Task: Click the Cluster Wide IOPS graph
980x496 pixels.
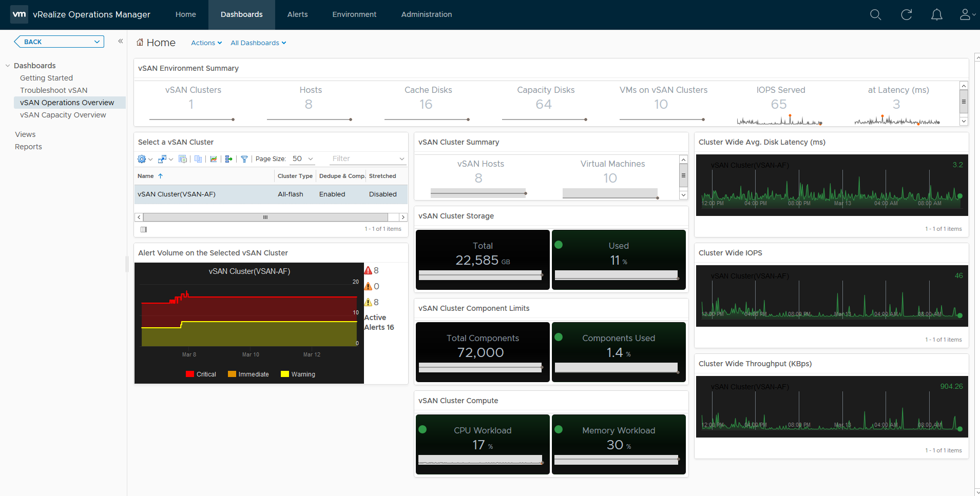Action: tap(832, 296)
